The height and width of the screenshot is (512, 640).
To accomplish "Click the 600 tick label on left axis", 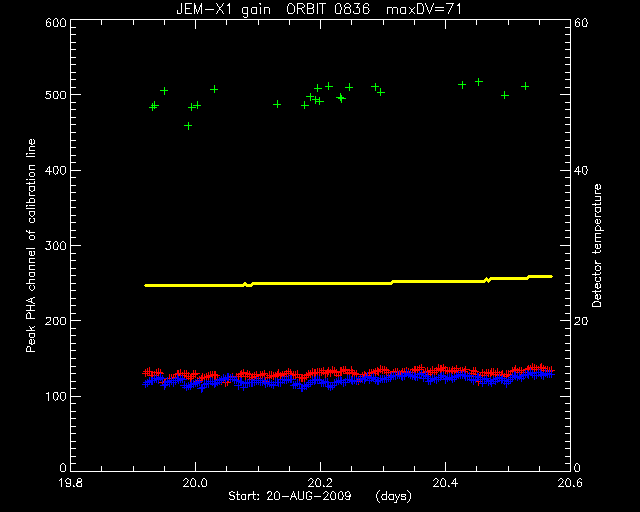I will click(x=56, y=22).
